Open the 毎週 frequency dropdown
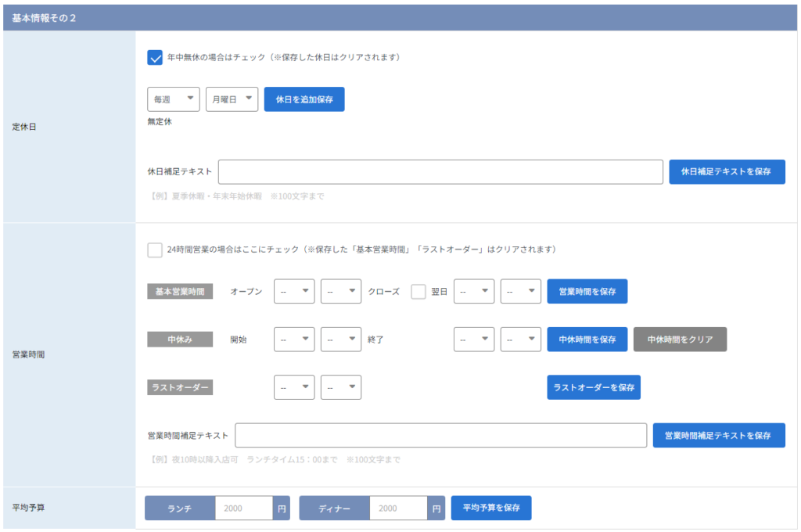The height and width of the screenshot is (532, 801). pyautogui.click(x=174, y=99)
